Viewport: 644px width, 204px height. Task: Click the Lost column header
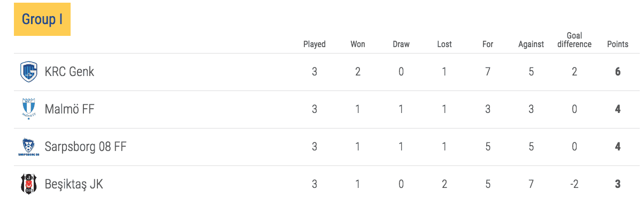[x=444, y=44]
